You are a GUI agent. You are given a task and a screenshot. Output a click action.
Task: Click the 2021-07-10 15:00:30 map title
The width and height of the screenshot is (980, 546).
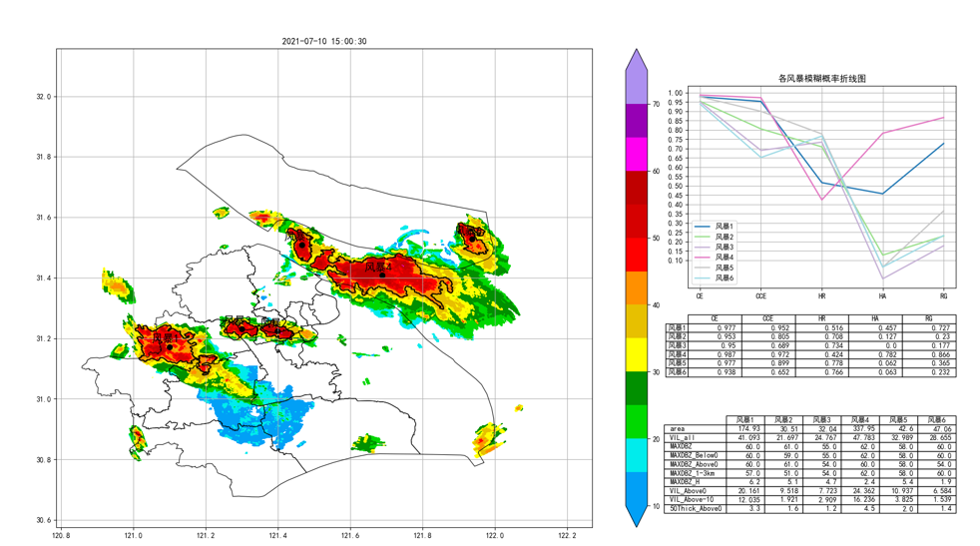324,42
